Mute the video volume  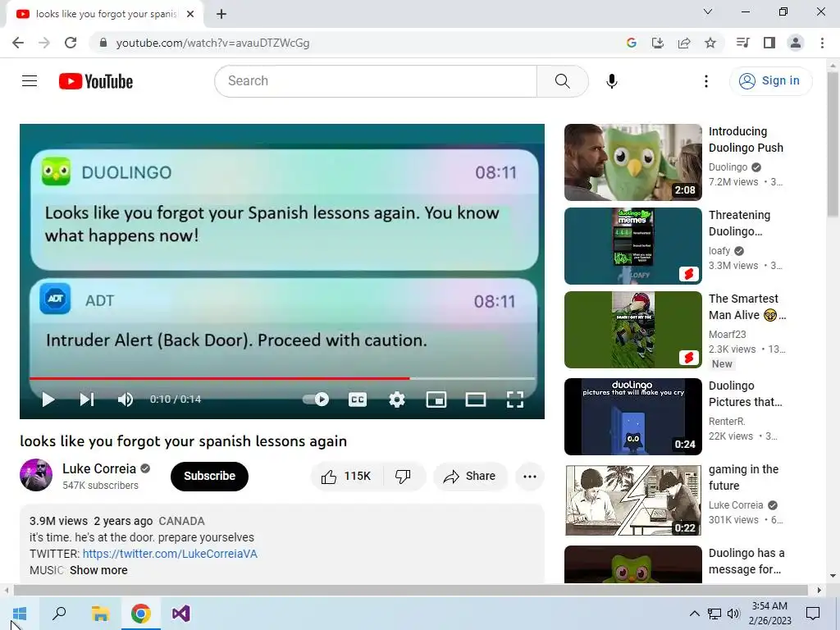[126, 399]
